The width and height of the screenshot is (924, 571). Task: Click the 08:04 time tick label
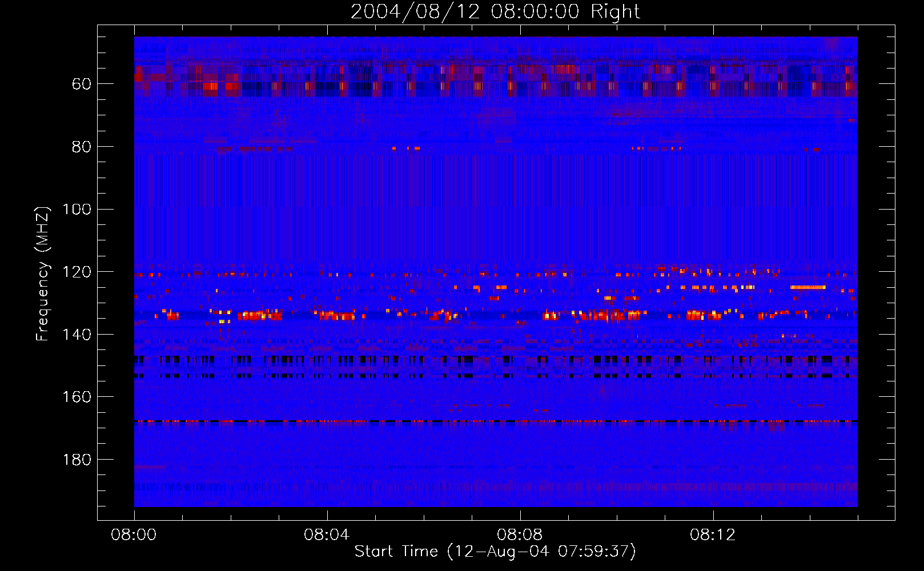coord(327,535)
